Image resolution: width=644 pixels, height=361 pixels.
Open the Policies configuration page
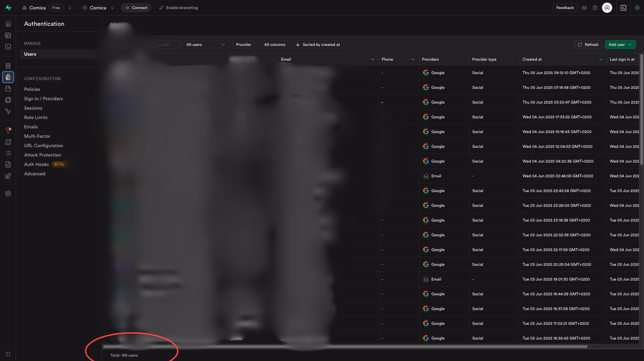coord(32,89)
